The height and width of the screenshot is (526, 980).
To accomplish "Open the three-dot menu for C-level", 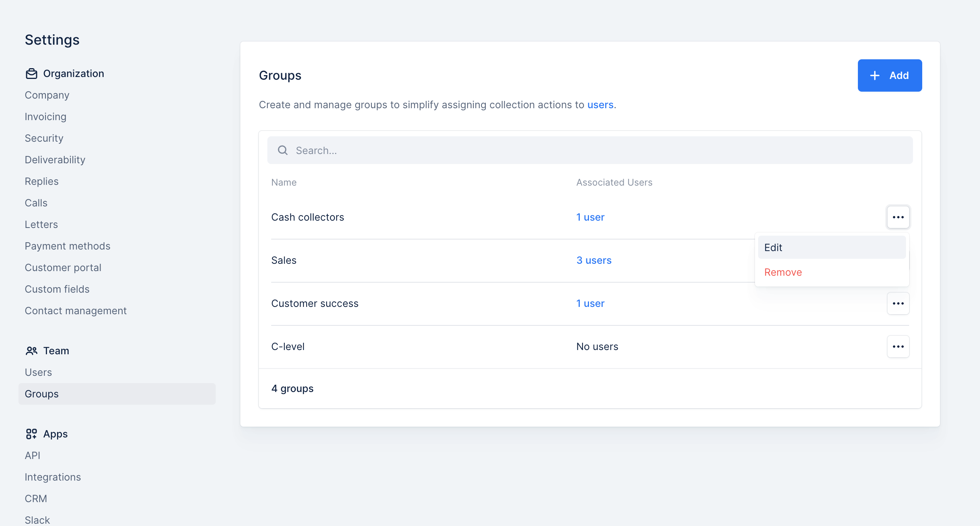I will pos(898,347).
